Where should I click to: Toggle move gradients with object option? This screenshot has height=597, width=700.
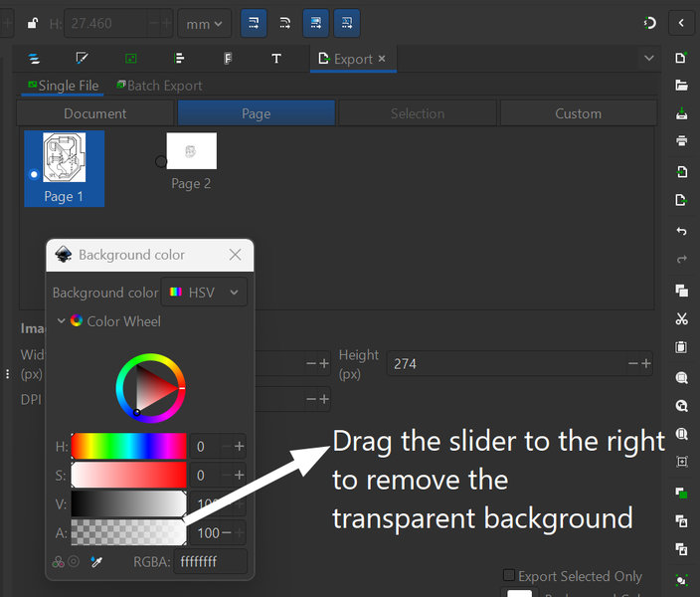click(315, 23)
